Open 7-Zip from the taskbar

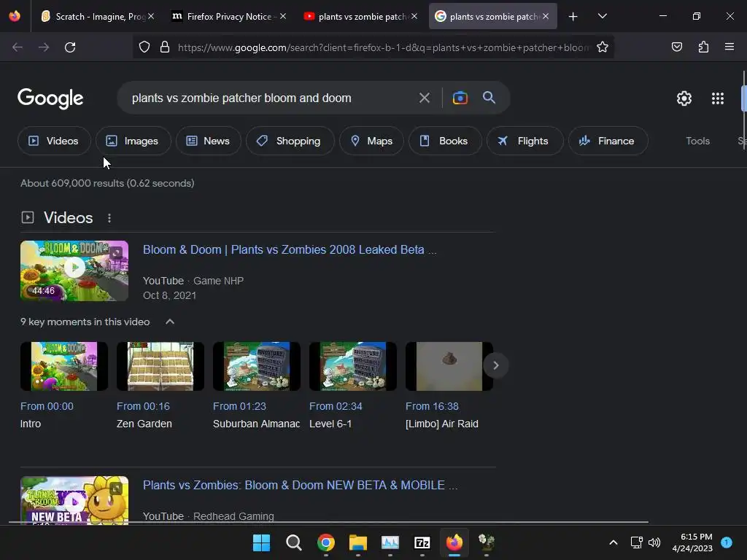(x=422, y=542)
